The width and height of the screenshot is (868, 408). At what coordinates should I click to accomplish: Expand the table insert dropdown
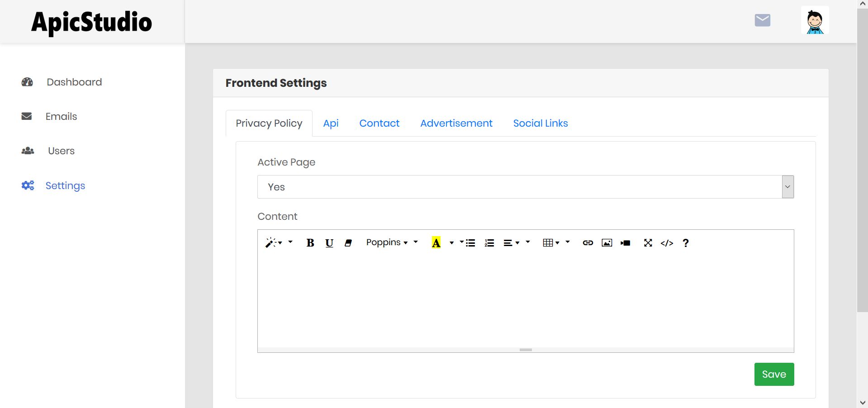pos(550,243)
